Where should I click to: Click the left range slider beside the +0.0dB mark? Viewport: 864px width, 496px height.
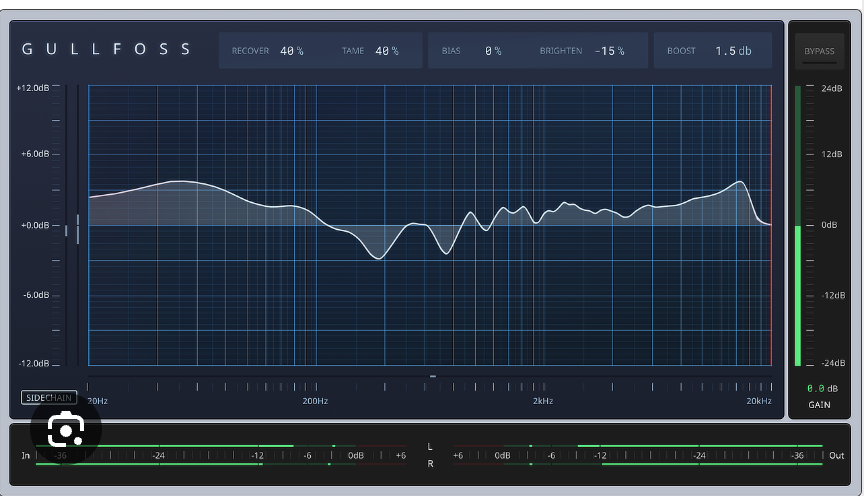[x=66, y=230]
